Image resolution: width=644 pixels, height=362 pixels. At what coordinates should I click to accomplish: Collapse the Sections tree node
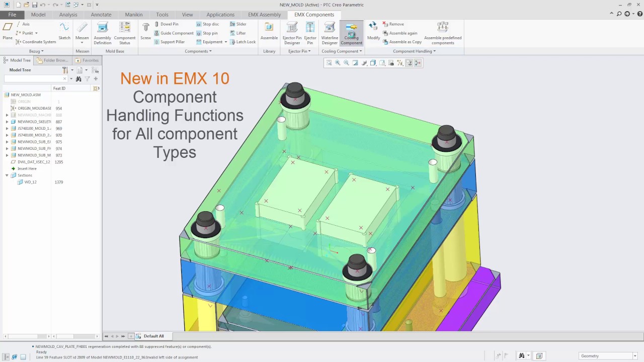pyautogui.click(x=7, y=175)
